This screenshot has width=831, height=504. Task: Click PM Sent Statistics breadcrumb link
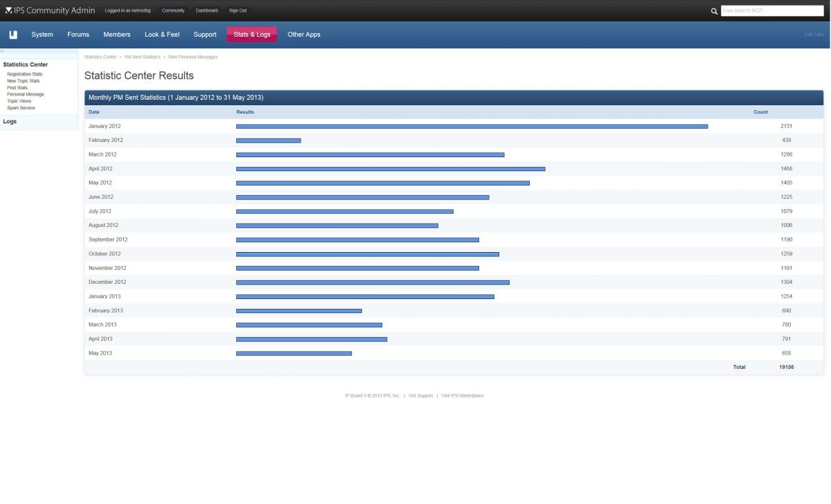pos(142,57)
